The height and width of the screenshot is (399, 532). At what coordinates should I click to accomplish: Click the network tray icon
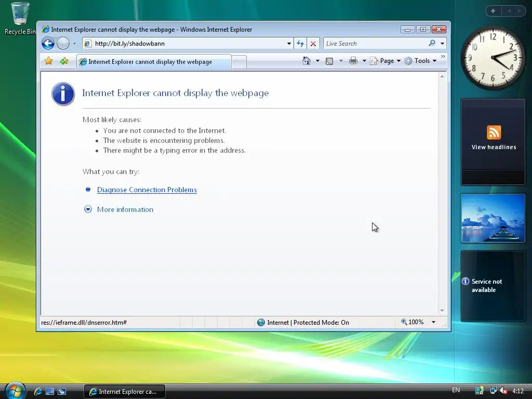click(494, 391)
